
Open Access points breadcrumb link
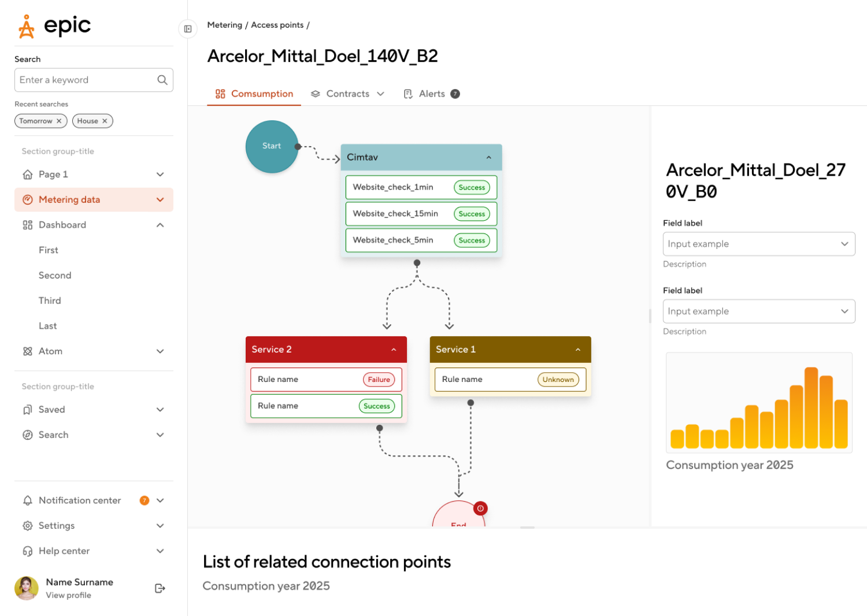pos(277,25)
